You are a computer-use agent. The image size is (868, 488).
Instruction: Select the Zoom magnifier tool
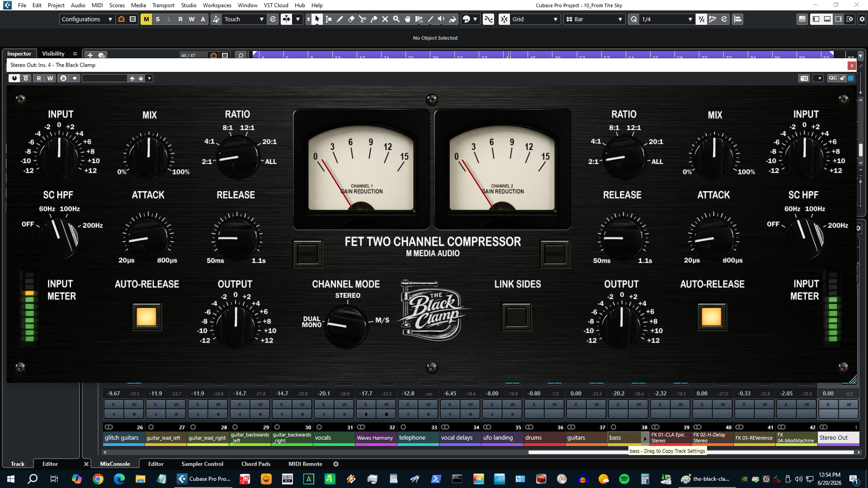point(396,19)
